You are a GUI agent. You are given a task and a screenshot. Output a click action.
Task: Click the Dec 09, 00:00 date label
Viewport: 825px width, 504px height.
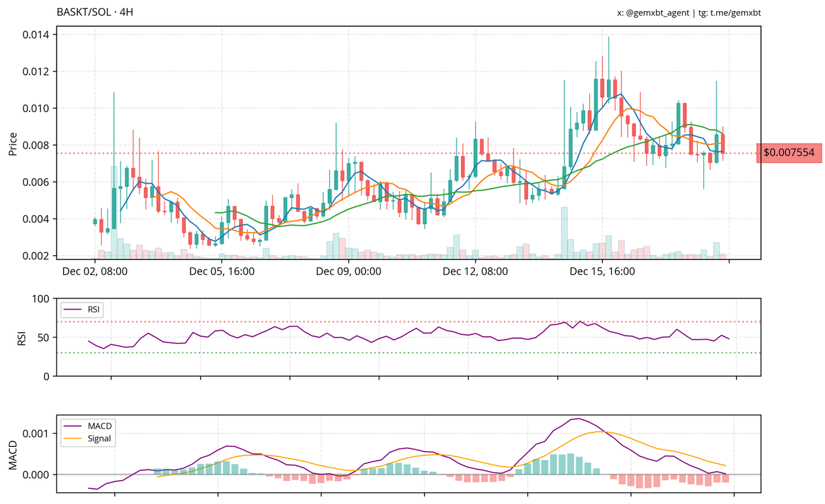coord(349,271)
